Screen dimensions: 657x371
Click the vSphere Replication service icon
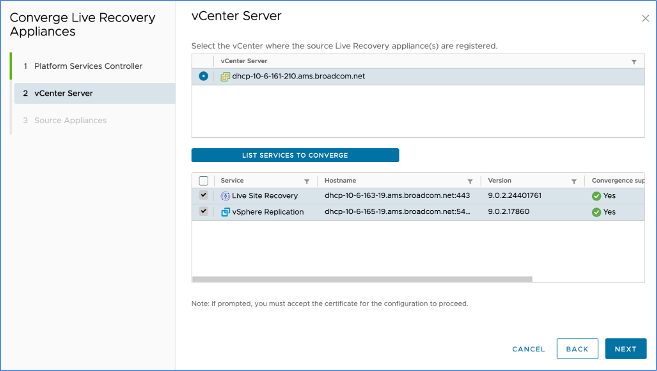(x=225, y=212)
